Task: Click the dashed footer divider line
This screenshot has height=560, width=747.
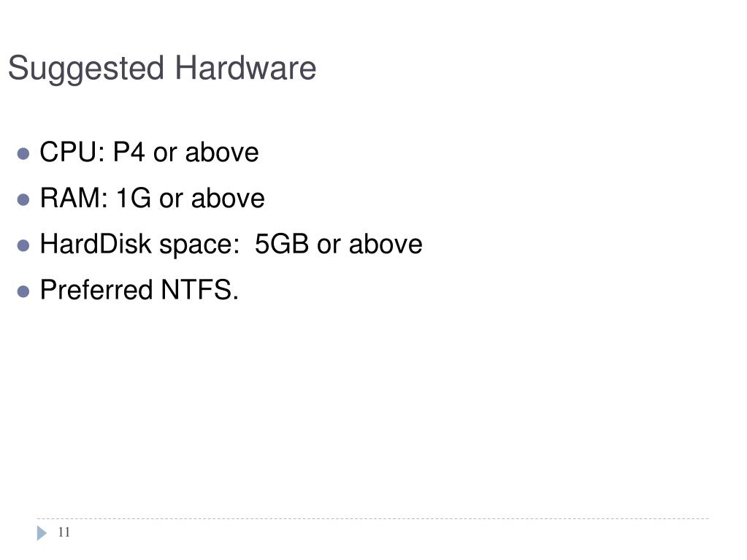Action: click(x=372, y=518)
